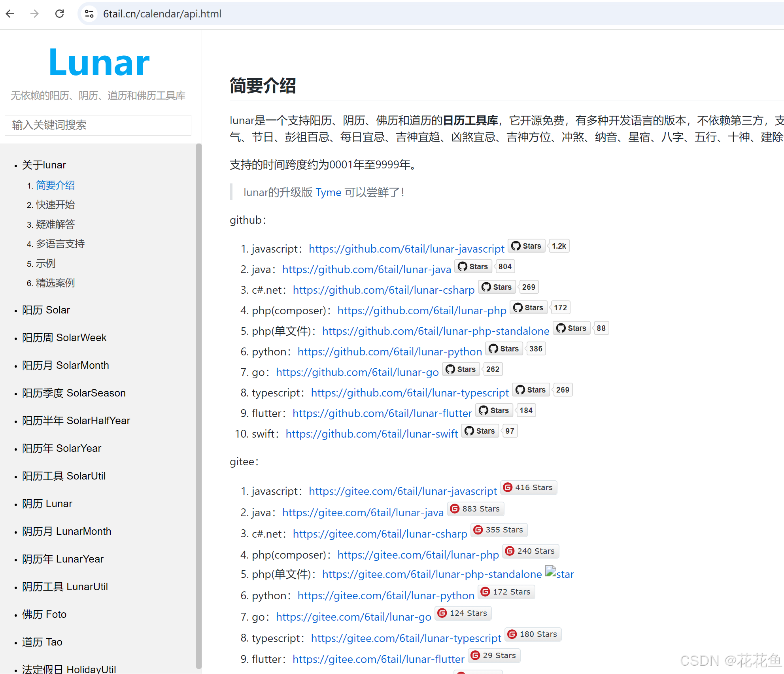Click the keyword search input field
The height and width of the screenshot is (674, 784).
[98, 125]
